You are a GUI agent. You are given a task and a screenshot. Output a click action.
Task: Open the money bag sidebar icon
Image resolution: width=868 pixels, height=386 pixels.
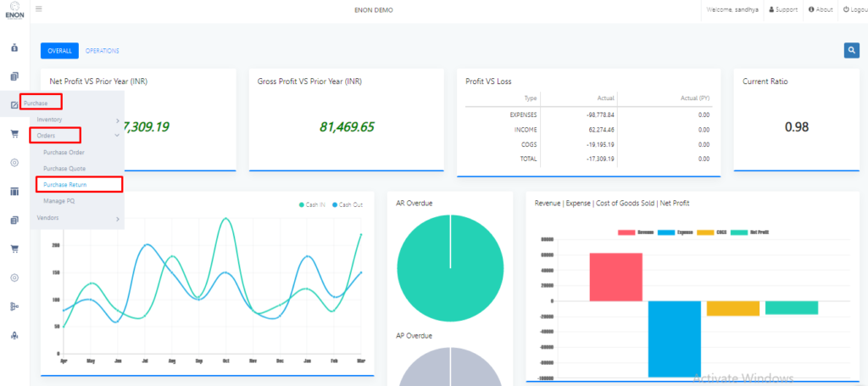15,48
